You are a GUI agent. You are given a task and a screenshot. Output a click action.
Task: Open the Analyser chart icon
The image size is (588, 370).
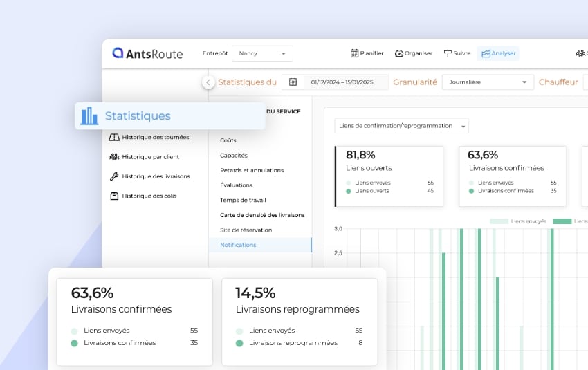(486, 53)
